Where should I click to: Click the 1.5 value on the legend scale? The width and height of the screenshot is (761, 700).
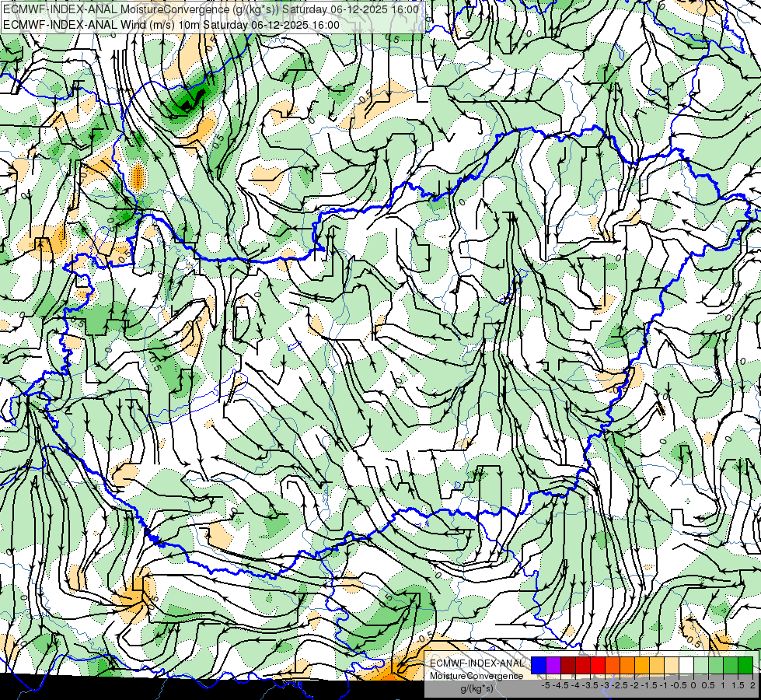pyautogui.click(x=738, y=685)
